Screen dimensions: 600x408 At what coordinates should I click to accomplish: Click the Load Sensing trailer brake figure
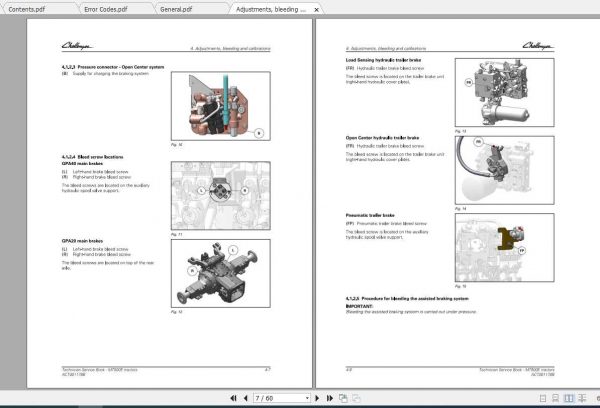click(x=504, y=92)
